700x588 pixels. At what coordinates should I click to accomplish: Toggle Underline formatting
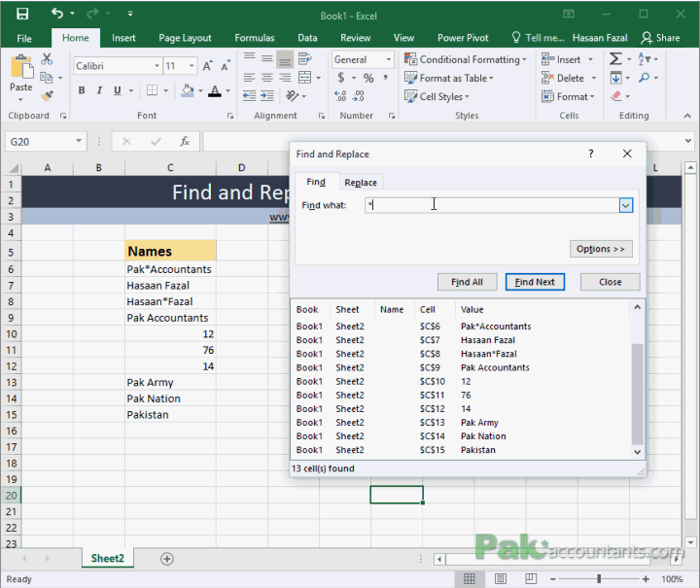click(x=118, y=90)
